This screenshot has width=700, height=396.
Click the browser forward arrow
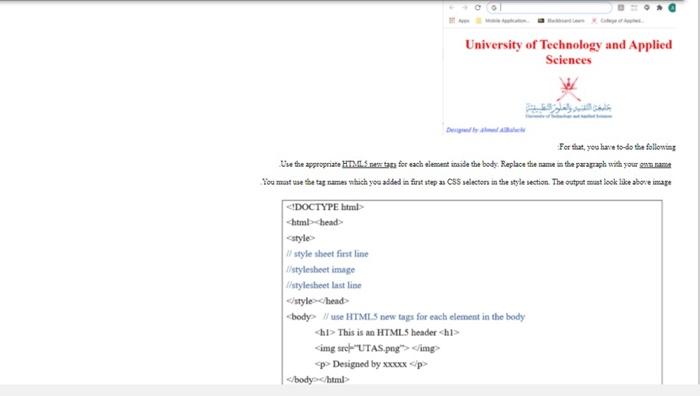[x=465, y=8]
